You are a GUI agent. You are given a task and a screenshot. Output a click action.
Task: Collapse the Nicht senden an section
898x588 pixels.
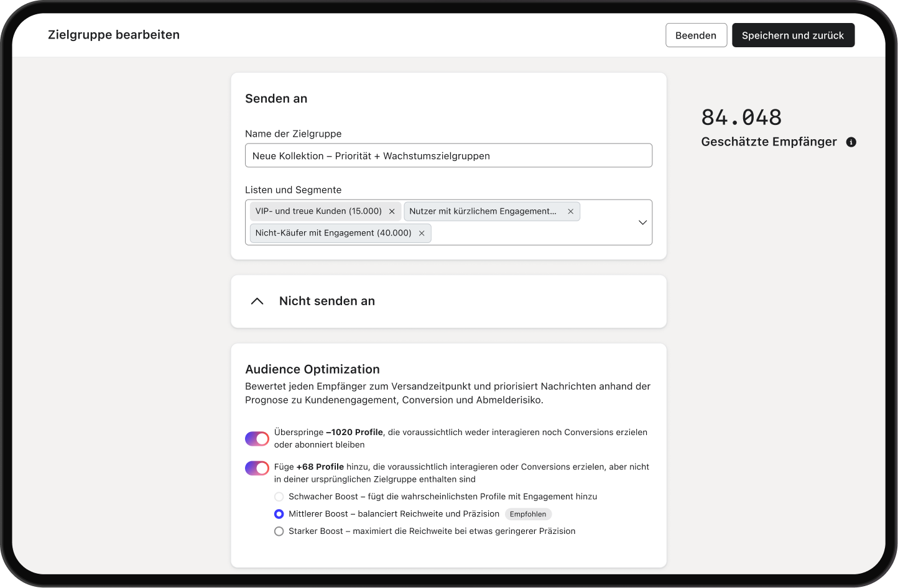(257, 301)
